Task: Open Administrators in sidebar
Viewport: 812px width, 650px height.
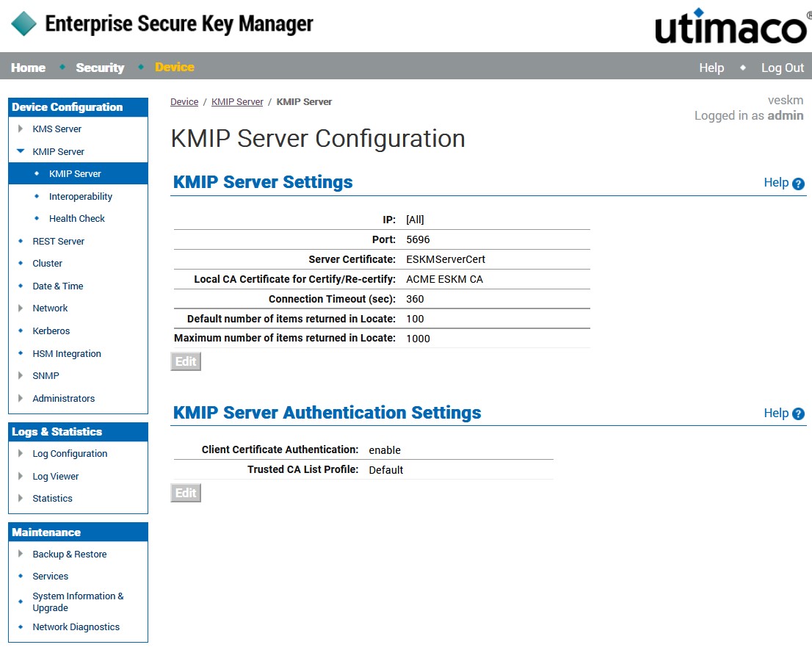Action: click(x=64, y=398)
